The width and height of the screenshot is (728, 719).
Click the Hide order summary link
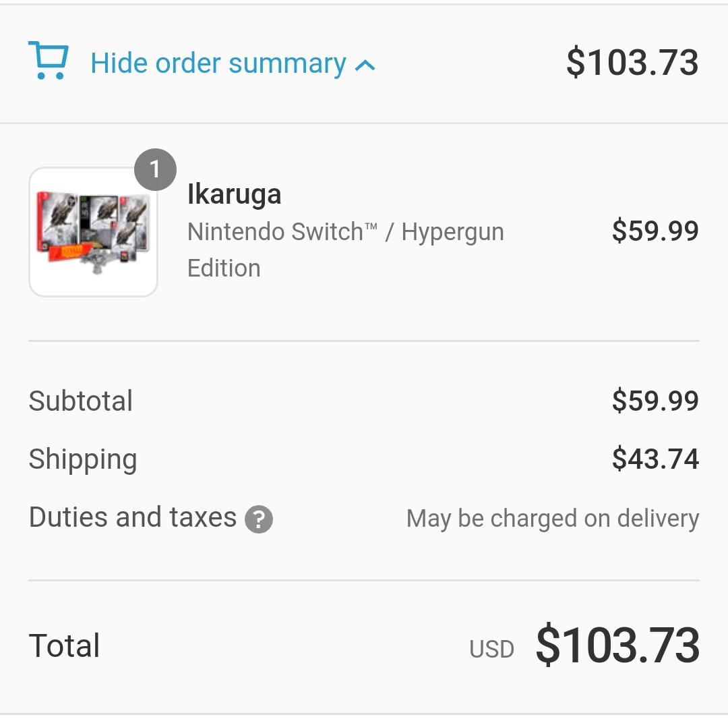tap(218, 63)
